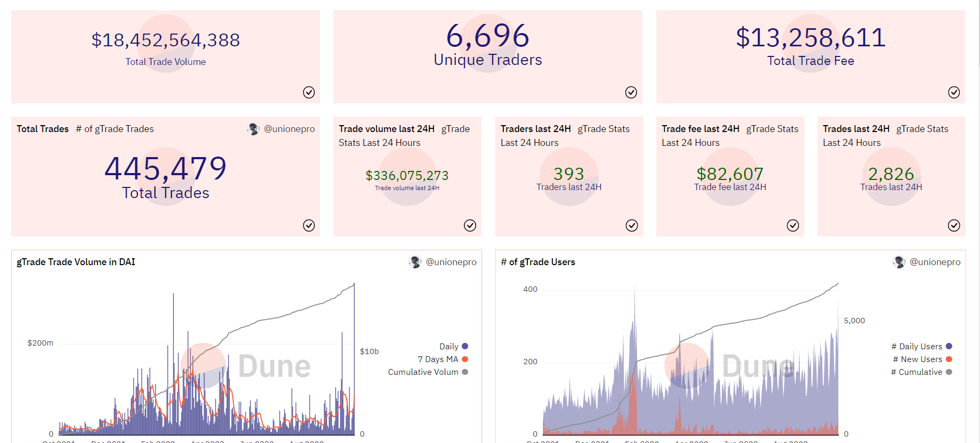980x443 pixels.
Task: Click the 200 axis label on users chart
Action: click(x=530, y=362)
